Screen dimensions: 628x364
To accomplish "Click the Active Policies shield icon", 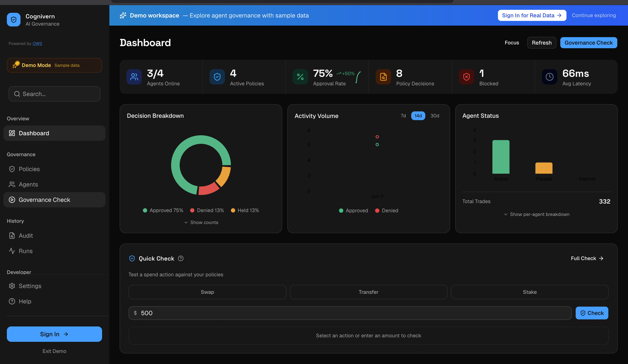I will click(217, 77).
